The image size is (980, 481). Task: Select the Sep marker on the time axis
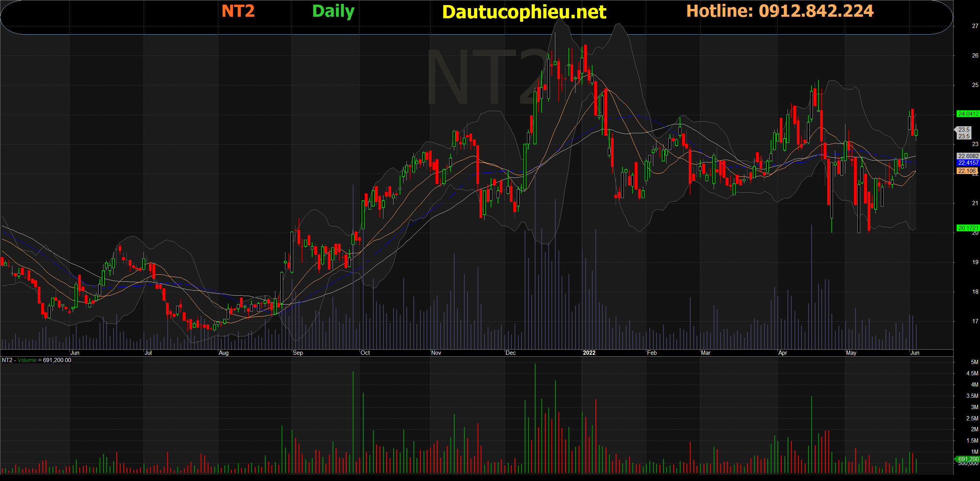coord(298,353)
